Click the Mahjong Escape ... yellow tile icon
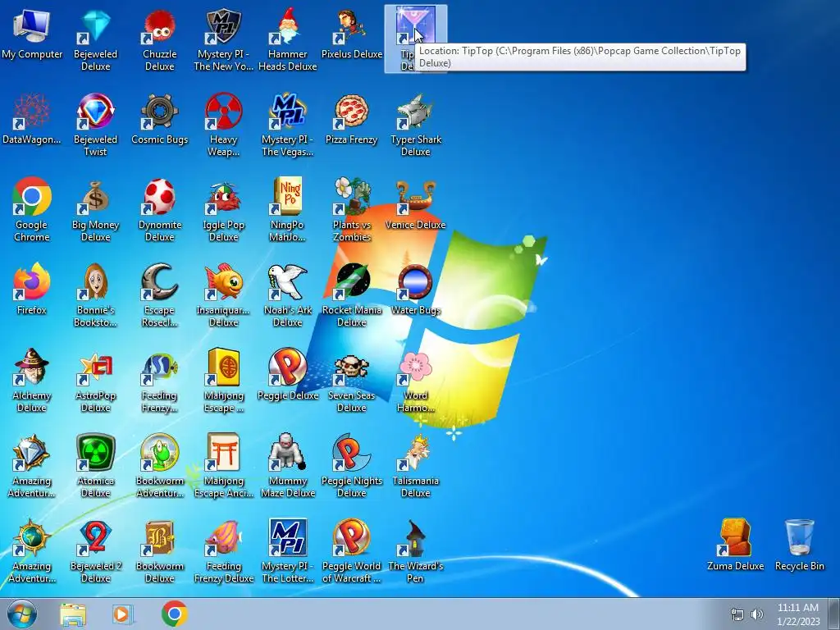Viewport: 840px width, 630px height. tap(223, 367)
